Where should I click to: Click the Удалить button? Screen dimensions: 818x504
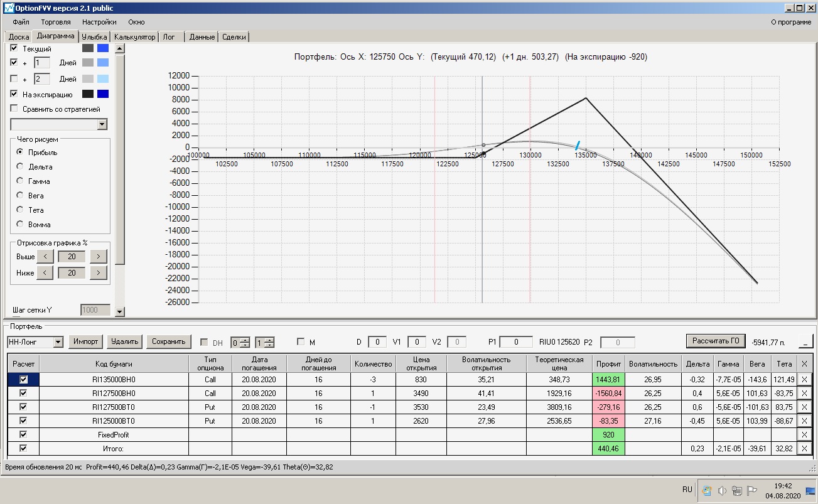click(124, 341)
